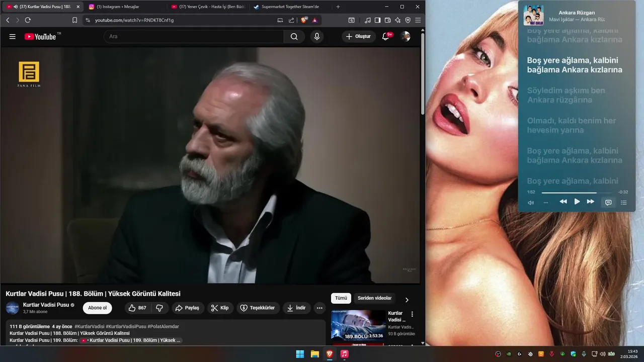Viewport: 644px width, 362px height.
Task: Select the Tümü filter chip
Action: [x=341, y=298]
